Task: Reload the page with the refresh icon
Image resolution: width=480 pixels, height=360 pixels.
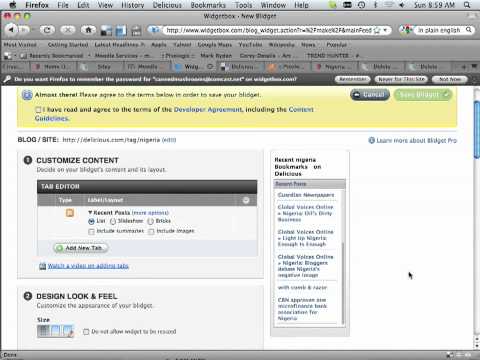Action: (x=47, y=30)
